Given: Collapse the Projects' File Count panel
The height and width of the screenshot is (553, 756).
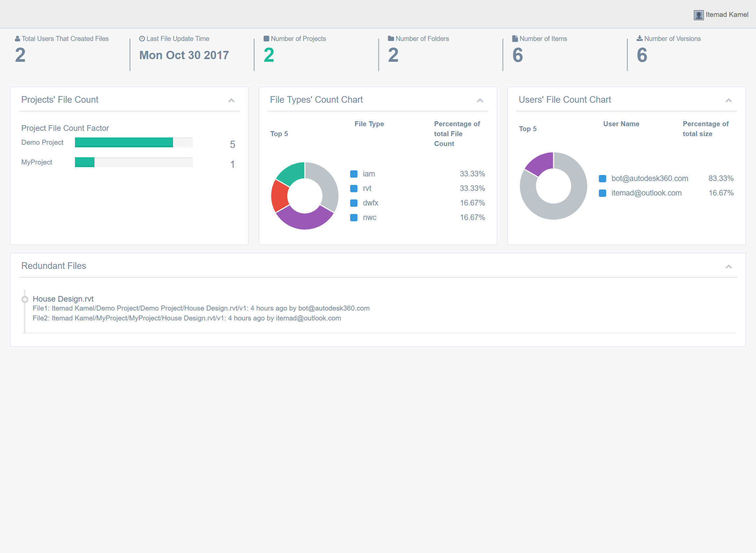Looking at the screenshot, I should (x=231, y=100).
